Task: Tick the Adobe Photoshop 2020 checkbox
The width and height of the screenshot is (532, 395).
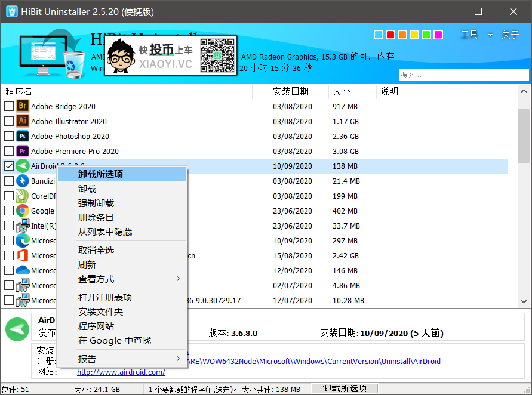Action: [9, 136]
